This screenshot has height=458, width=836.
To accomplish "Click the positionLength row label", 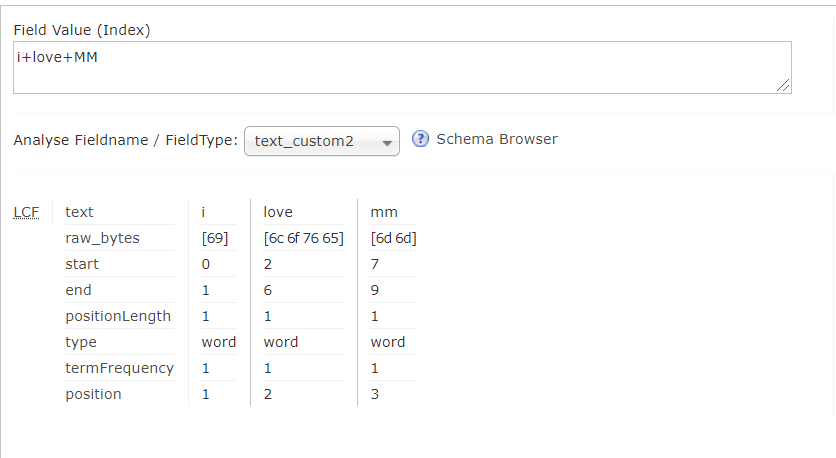I will click(x=118, y=316).
